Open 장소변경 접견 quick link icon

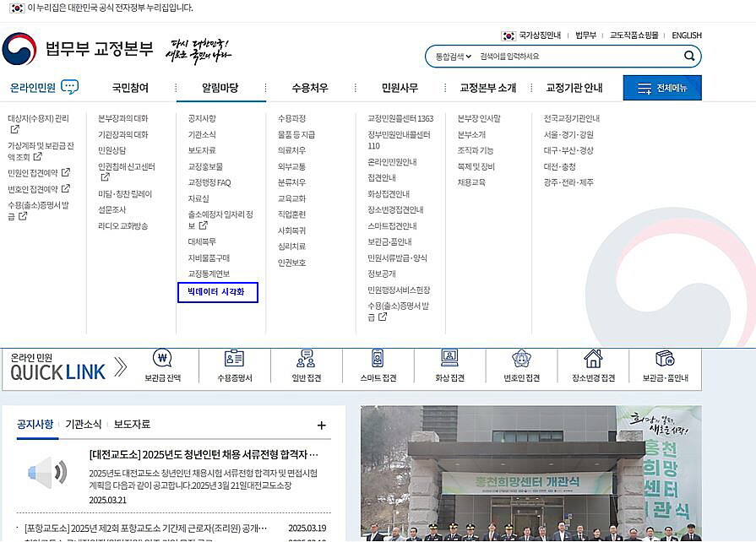coord(593,360)
